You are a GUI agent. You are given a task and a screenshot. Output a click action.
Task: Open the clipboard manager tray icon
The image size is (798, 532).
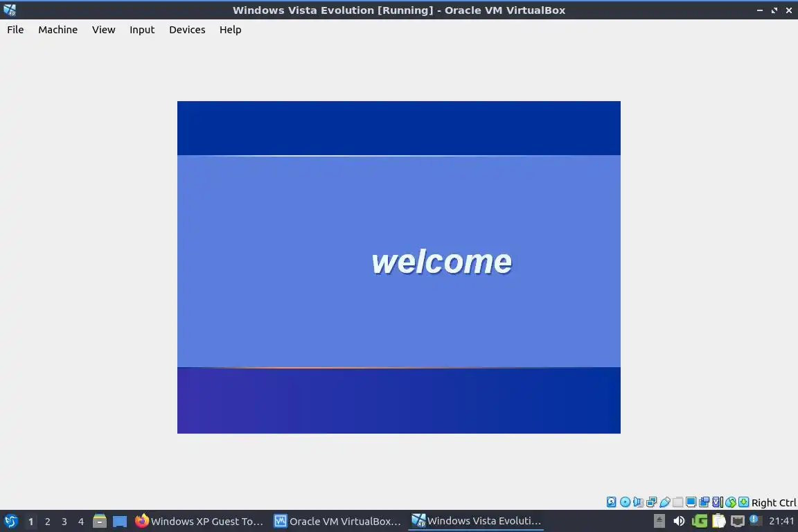pyautogui.click(x=718, y=521)
